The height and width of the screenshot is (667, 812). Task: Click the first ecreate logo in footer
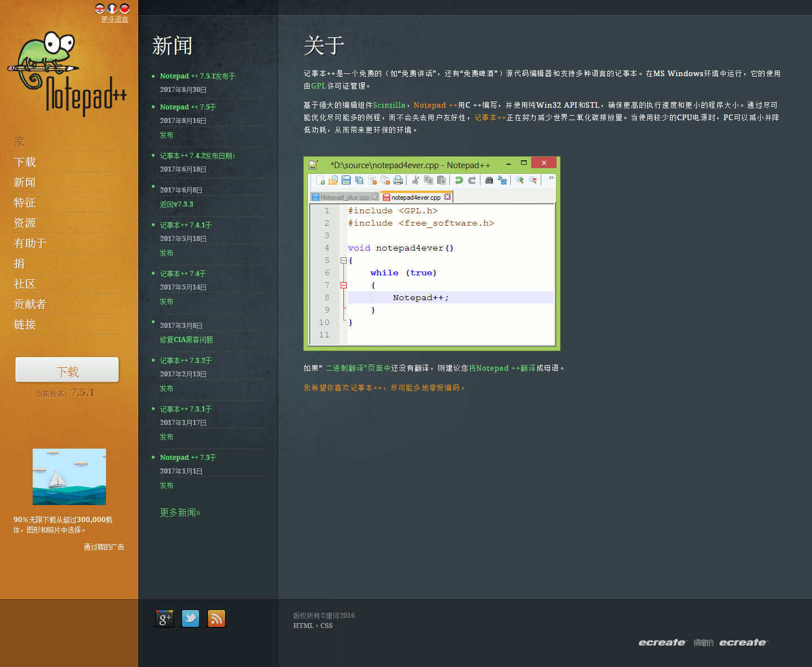(663, 642)
